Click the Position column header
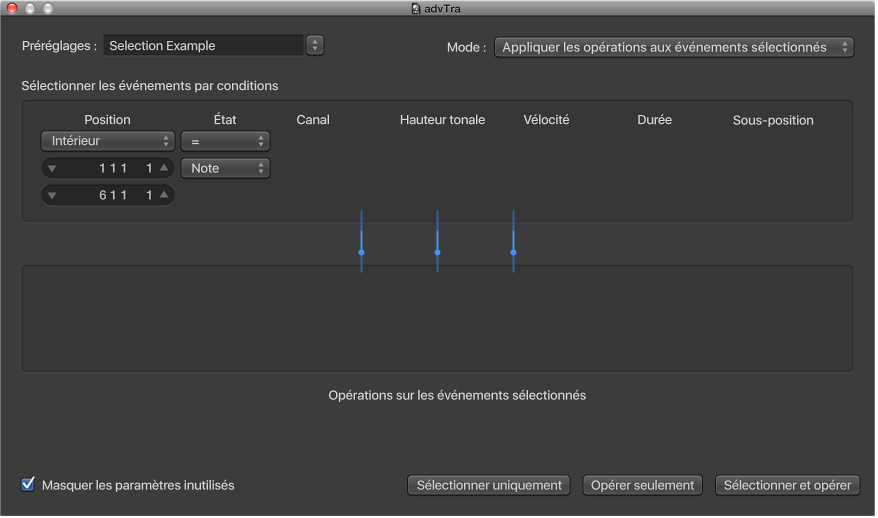 [108, 120]
